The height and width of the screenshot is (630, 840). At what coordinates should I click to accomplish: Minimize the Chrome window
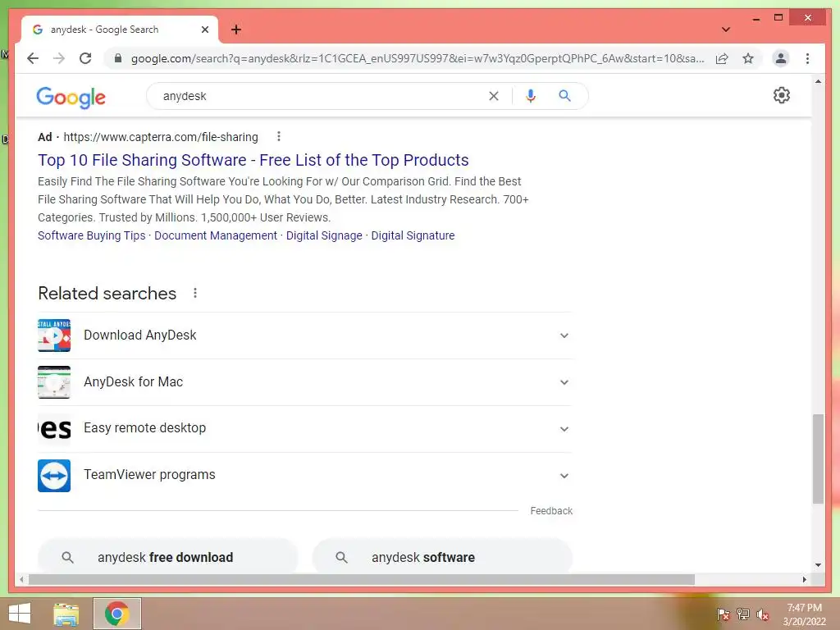pos(756,18)
